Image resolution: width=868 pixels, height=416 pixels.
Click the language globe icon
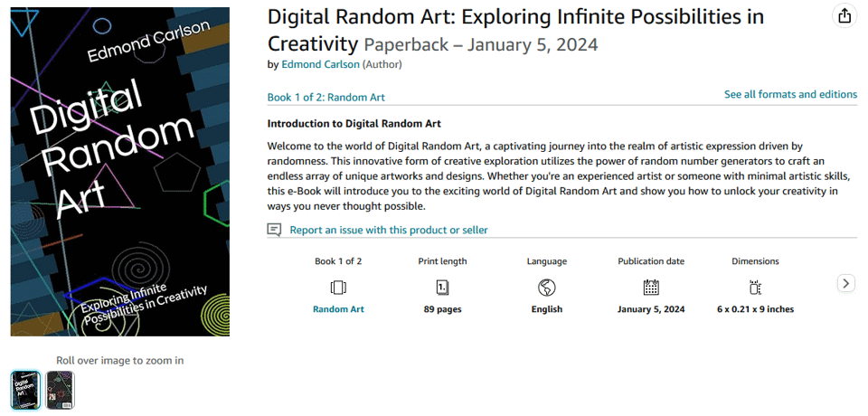[x=546, y=288]
